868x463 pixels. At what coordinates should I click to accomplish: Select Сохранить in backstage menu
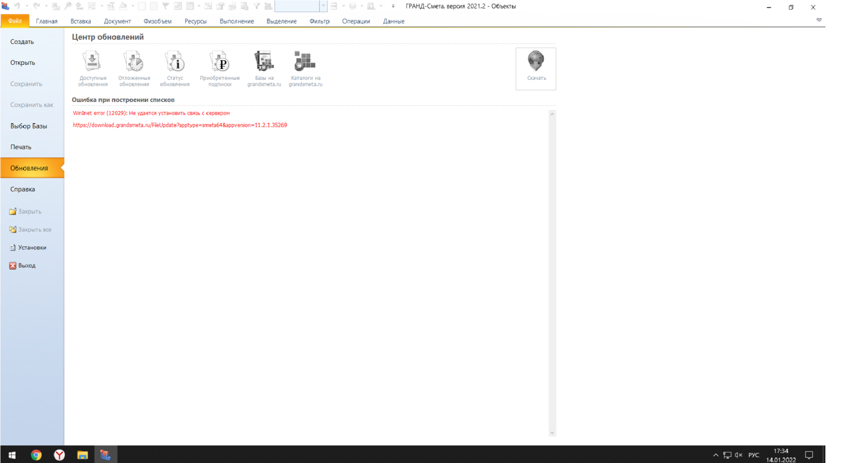click(x=32, y=84)
